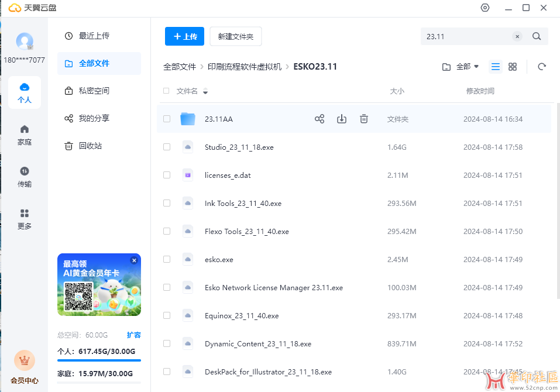Open the settings icon in title bar

coord(485,8)
